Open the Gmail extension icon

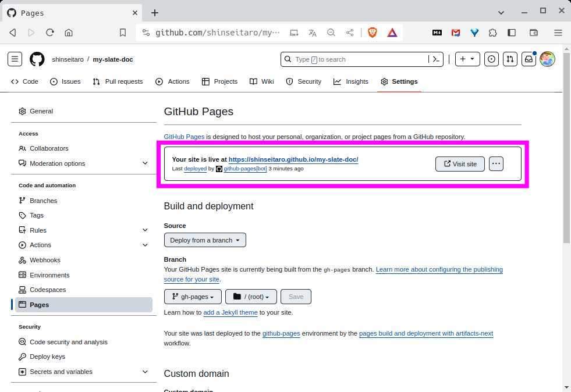[456, 33]
